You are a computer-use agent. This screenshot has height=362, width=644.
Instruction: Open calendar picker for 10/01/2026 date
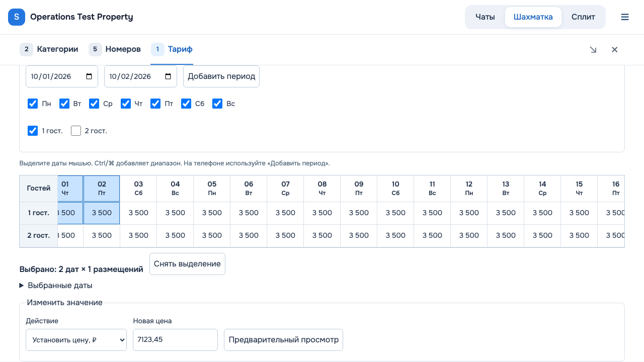coord(89,76)
